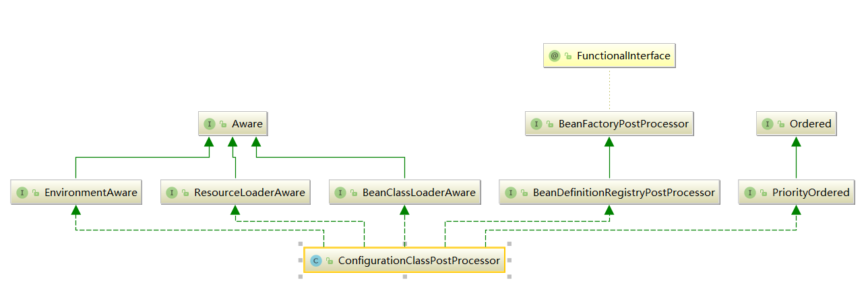This screenshot has height=285, width=868.
Task: Select the ResourceLoaderAware node
Action: coord(235,193)
